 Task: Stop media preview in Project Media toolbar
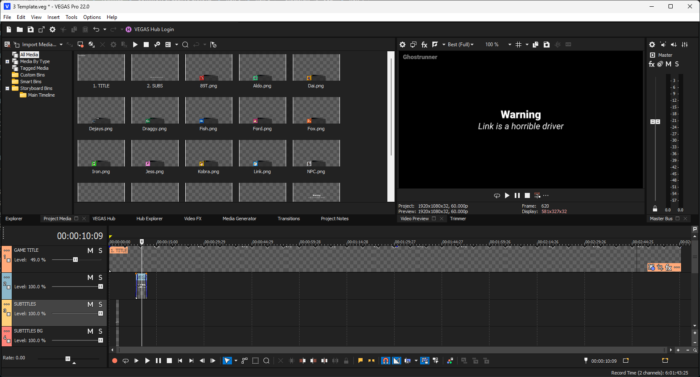coord(146,45)
